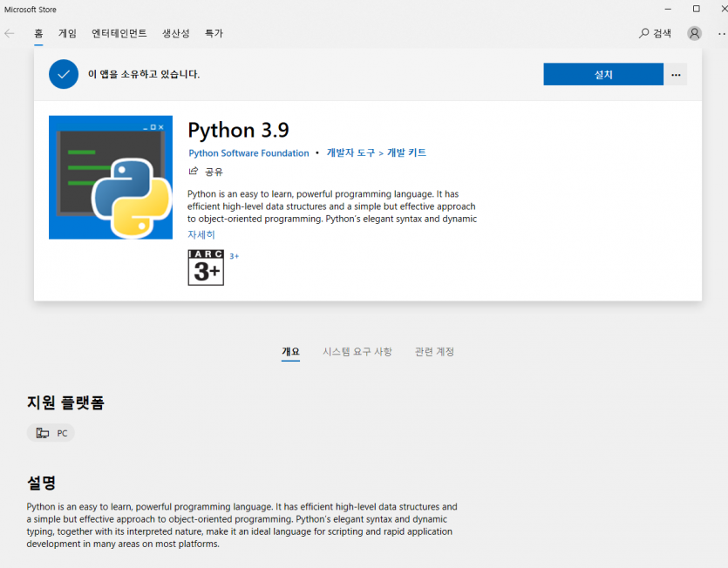Click the Python 3.9 title text
The height and width of the screenshot is (568, 728).
tap(238, 131)
